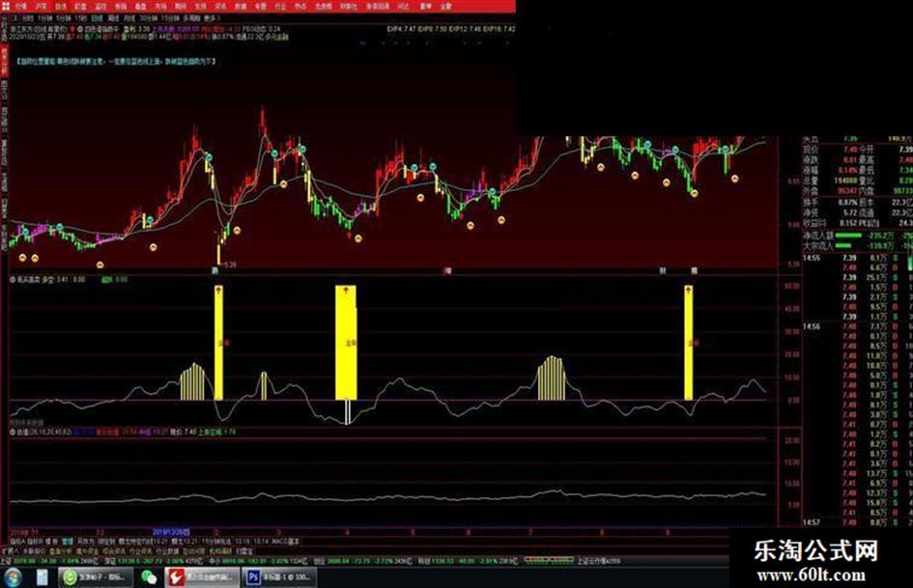Image resolution: width=913 pixels, height=588 pixels.
Task: Click the 14:57 timestamp in tick list
Action: point(812,522)
